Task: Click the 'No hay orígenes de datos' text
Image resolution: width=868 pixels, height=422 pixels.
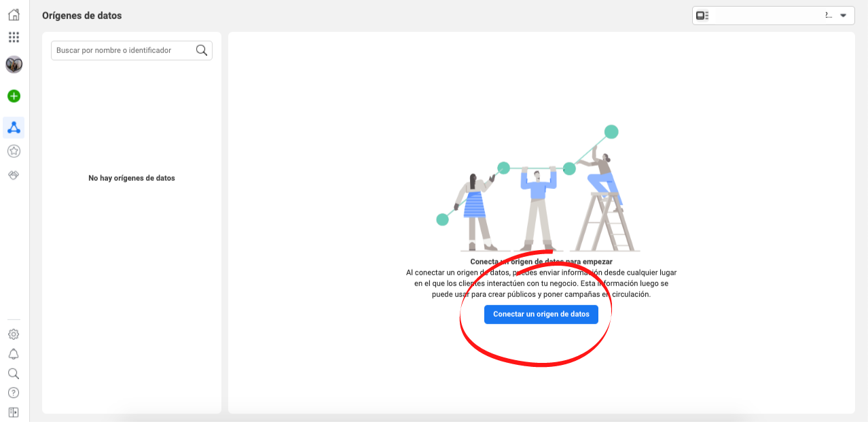Action: [131, 177]
